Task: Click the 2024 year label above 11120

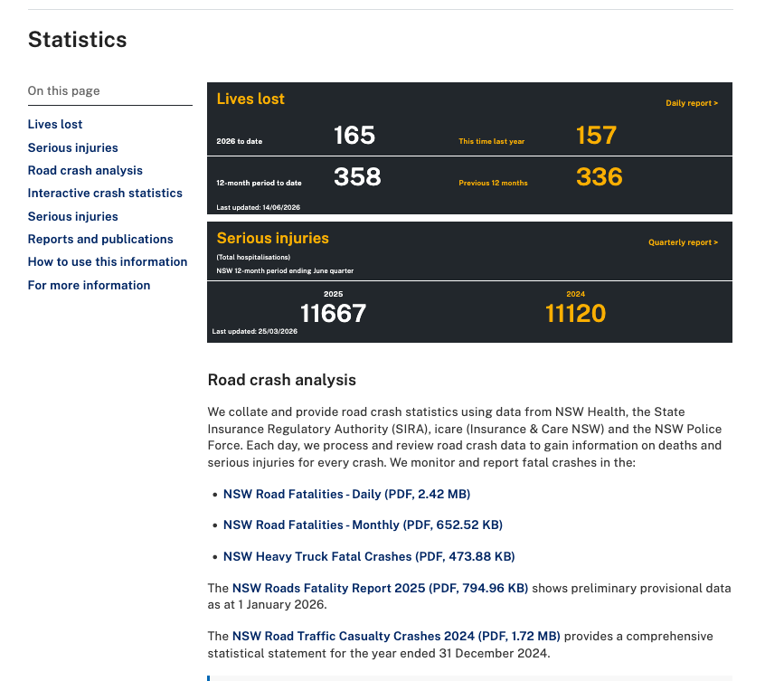Action: 575,294
